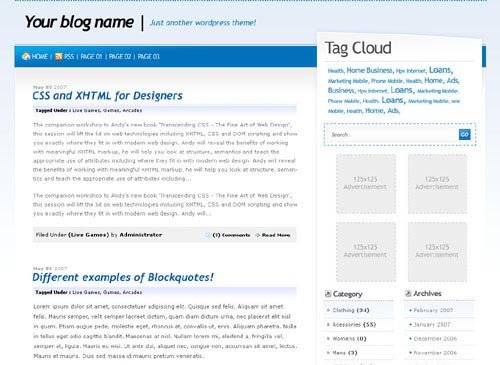The image size is (500, 365).
Task: Open Different examples of Blockquotes post title
Action: coord(123,277)
